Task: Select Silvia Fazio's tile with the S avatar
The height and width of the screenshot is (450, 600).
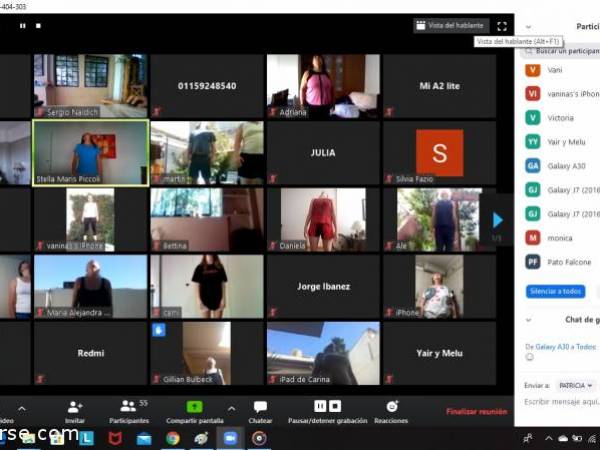Action: pos(439,153)
